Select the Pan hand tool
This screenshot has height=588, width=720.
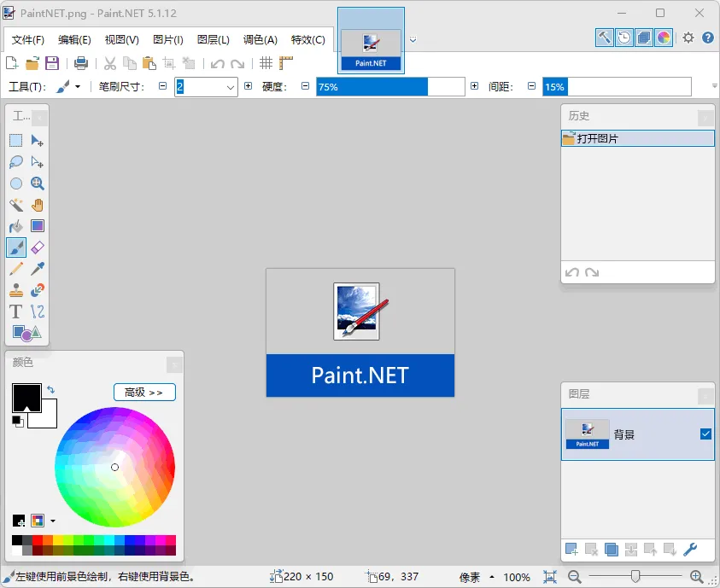38,205
